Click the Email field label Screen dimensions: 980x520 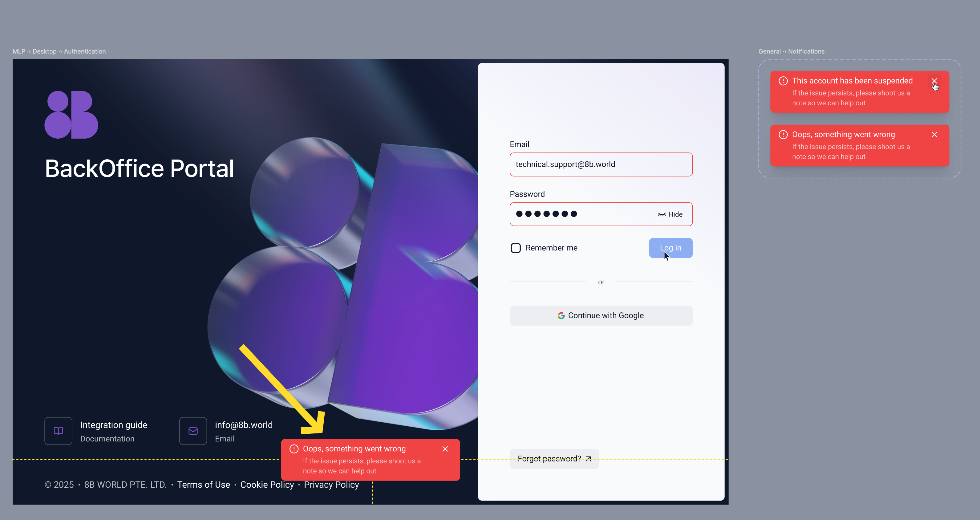pyautogui.click(x=519, y=144)
